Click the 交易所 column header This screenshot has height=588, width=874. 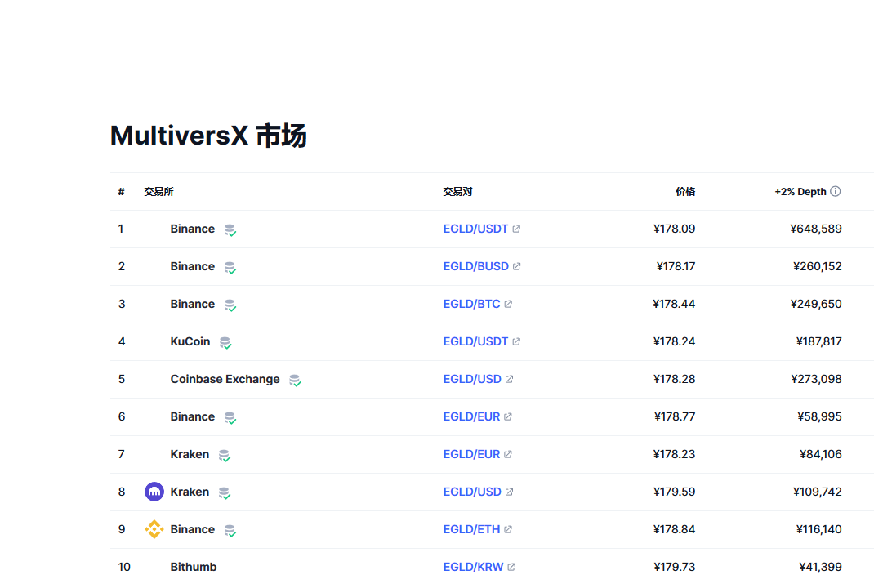point(158,192)
